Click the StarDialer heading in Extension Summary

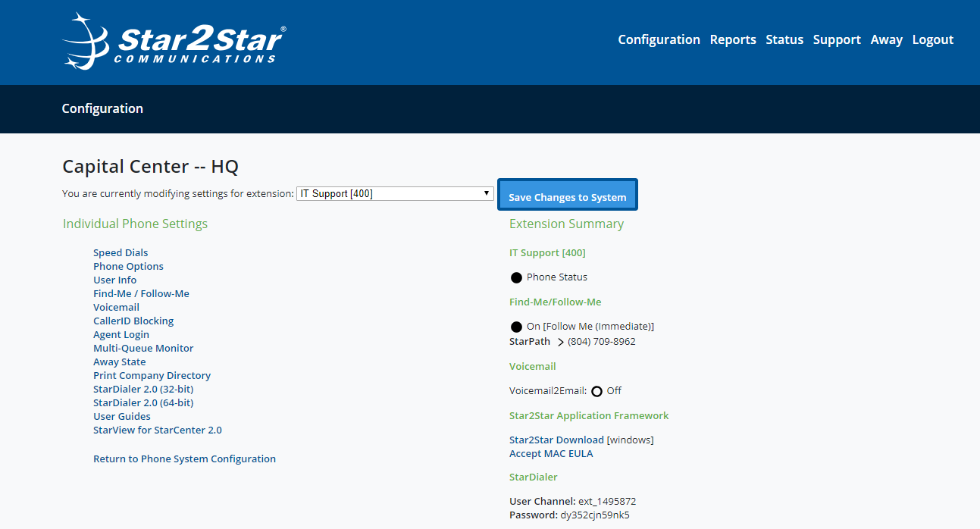click(533, 477)
